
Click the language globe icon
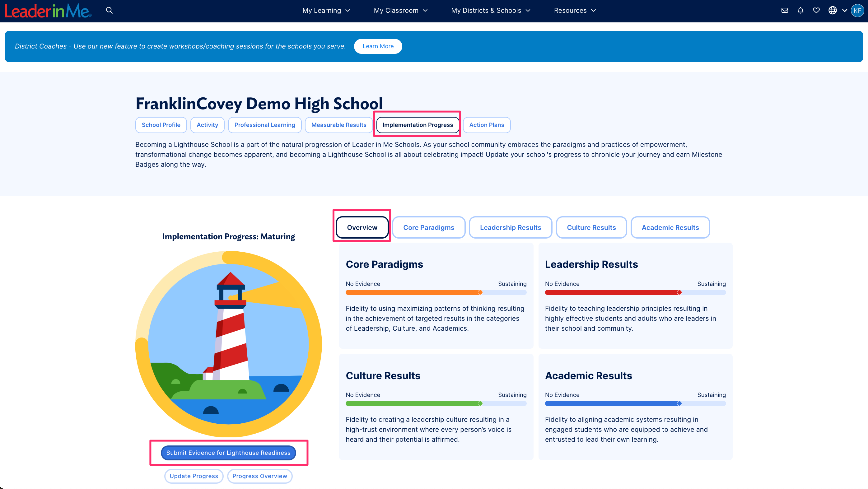point(833,11)
